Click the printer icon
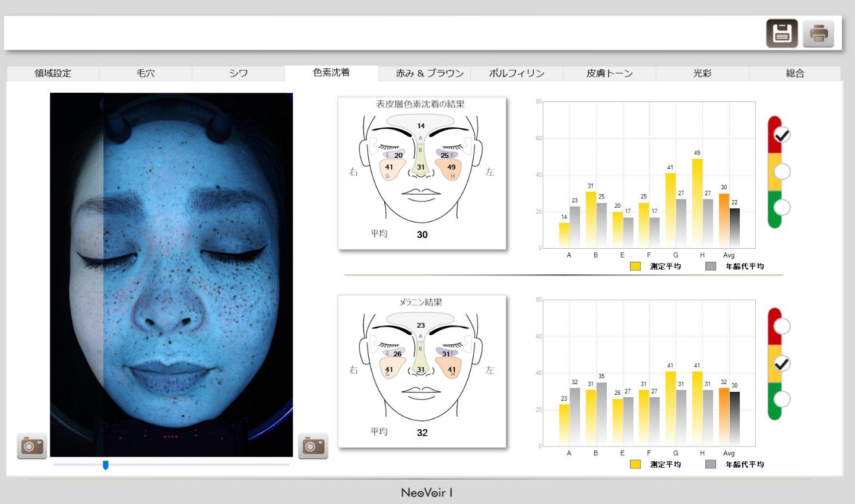Screen dimensions: 855x504 [818, 33]
